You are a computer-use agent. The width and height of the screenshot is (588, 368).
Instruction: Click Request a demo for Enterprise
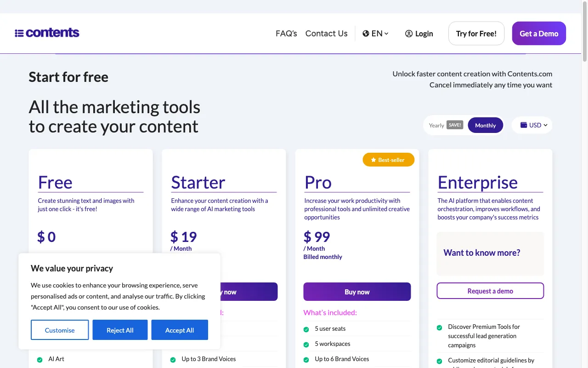click(490, 291)
